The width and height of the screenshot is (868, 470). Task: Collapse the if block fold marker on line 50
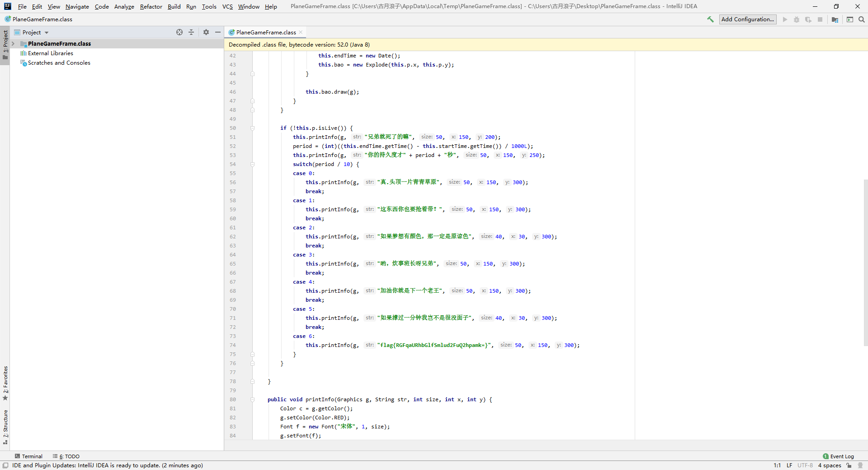[253, 128]
